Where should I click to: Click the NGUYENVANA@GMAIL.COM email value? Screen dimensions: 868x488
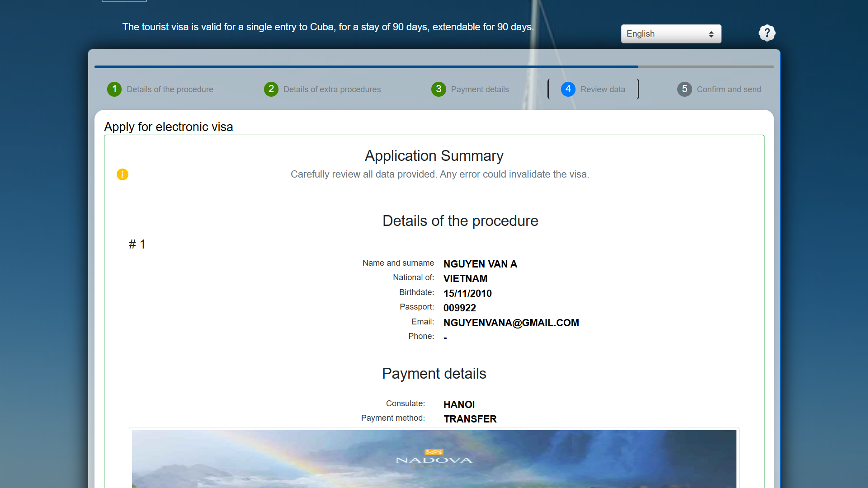(511, 323)
